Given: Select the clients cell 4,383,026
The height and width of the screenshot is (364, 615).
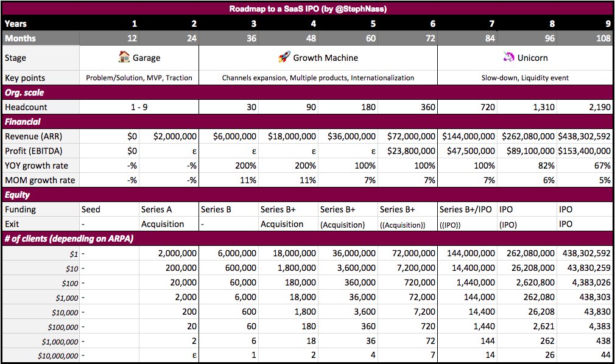Looking at the screenshot, I should coord(585,283).
